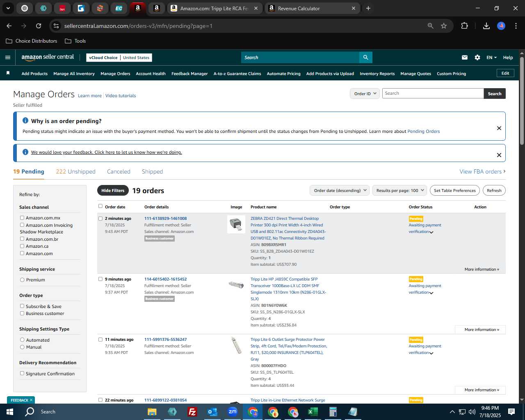Image resolution: width=525 pixels, height=420 pixels.
Task: Open the Seller Central hamburger menu
Action: coord(7,57)
